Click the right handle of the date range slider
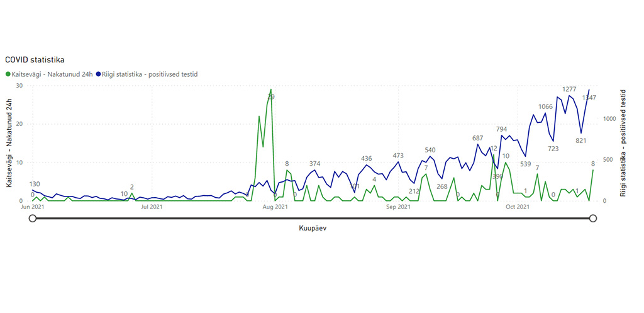Viewport: 644px width, 313px height. [x=592, y=218]
